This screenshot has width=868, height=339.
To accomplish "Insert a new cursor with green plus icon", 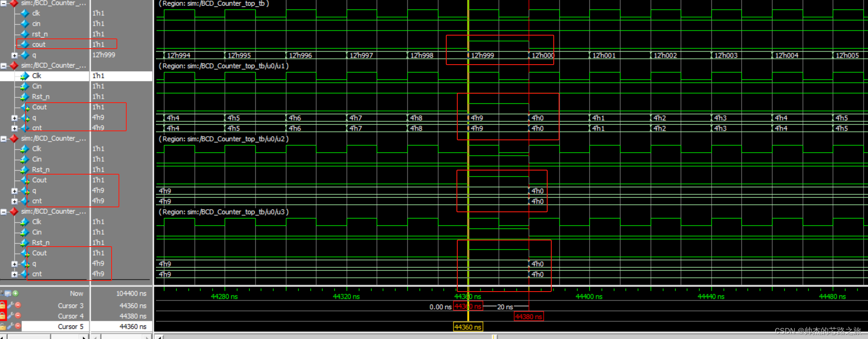I will coord(16,293).
